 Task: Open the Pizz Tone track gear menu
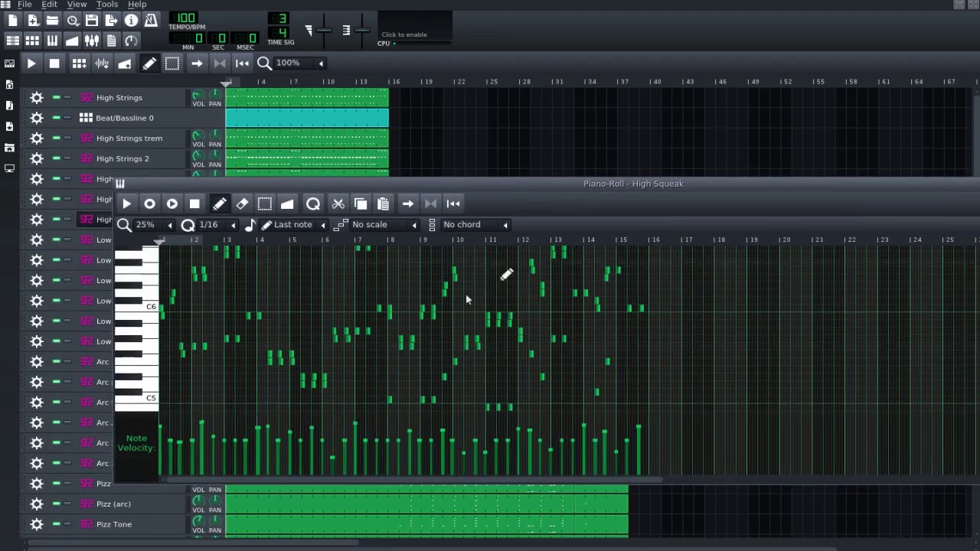[37, 524]
